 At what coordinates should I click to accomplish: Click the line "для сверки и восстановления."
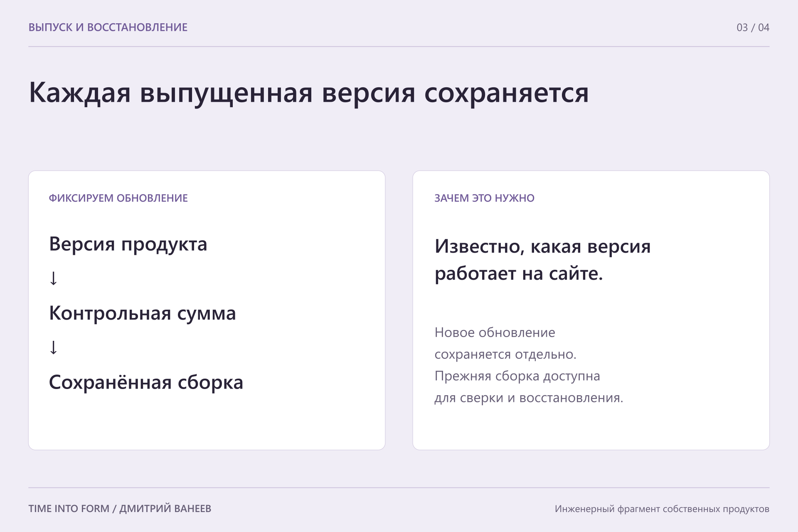click(529, 398)
